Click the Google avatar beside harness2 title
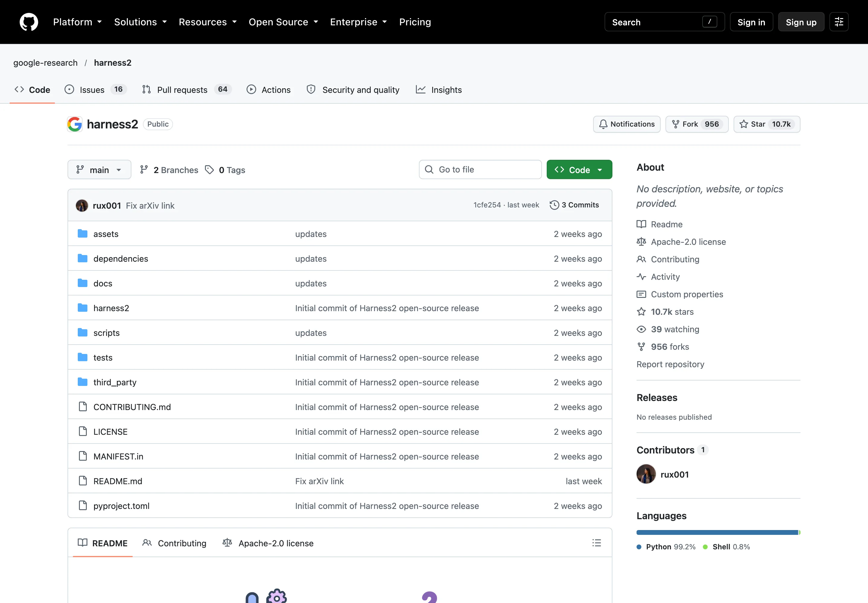 click(75, 124)
